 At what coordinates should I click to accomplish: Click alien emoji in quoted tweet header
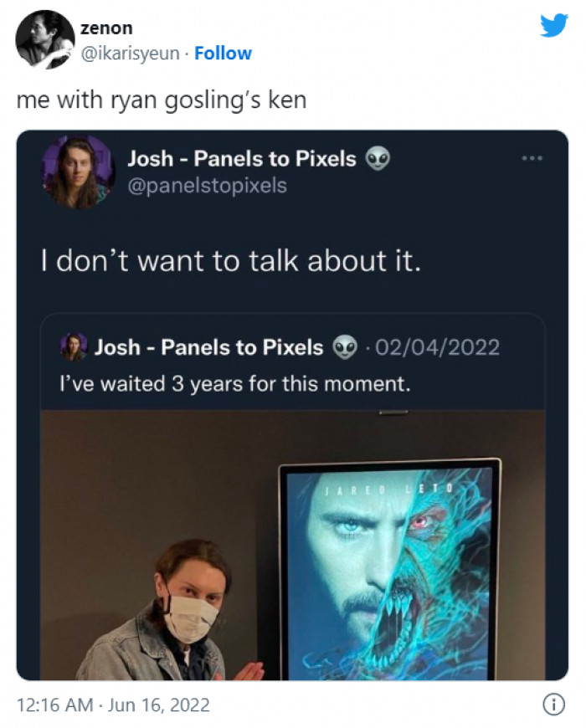tap(342, 346)
